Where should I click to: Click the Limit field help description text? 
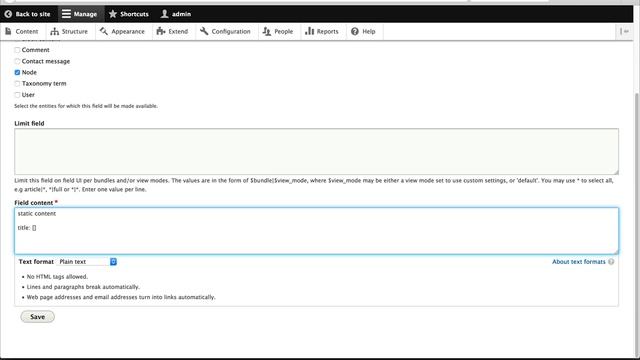click(314, 185)
